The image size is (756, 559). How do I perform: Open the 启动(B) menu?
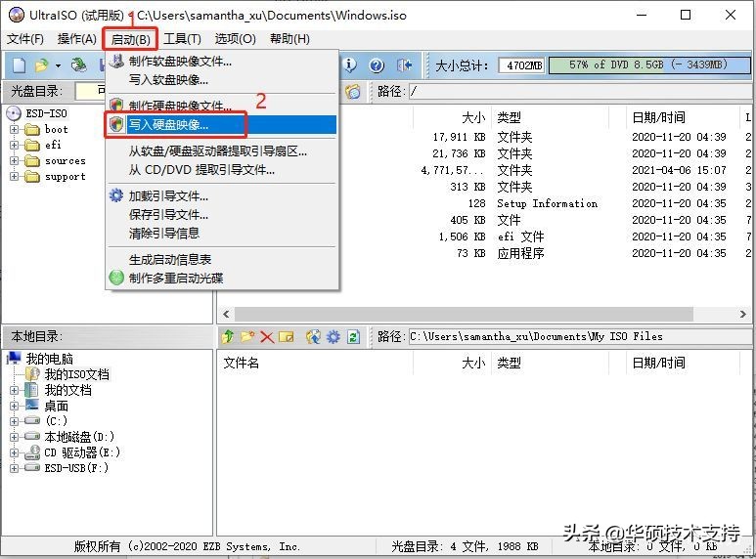click(x=130, y=39)
